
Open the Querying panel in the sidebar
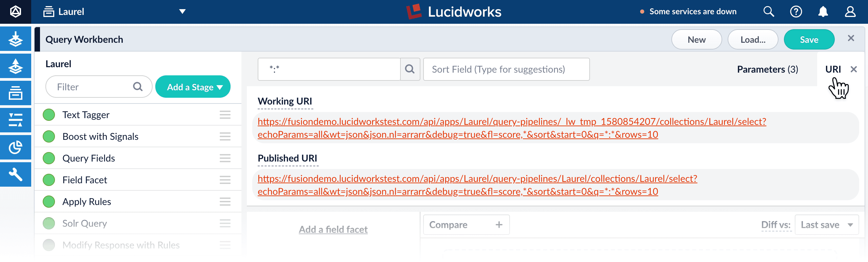coord(16,66)
